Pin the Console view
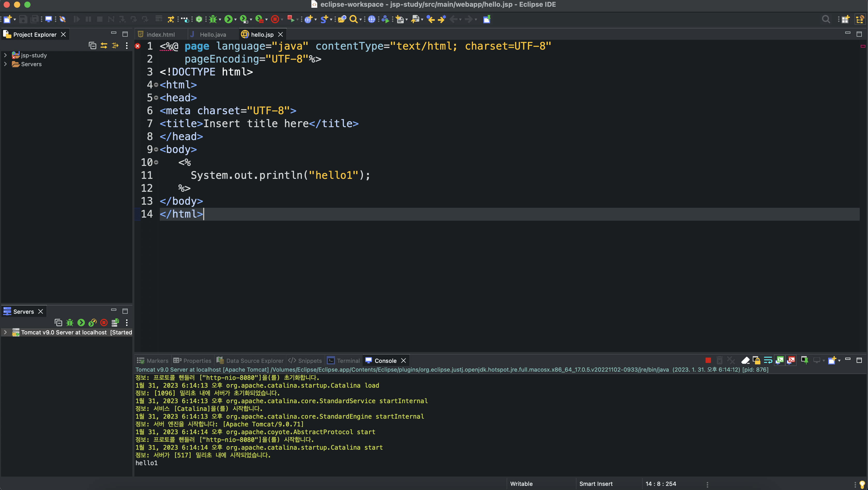 click(805, 360)
